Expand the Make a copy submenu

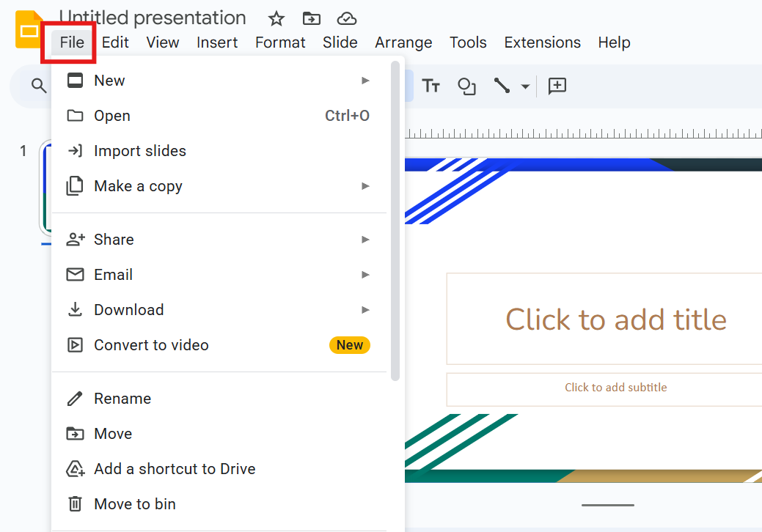click(x=219, y=186)
